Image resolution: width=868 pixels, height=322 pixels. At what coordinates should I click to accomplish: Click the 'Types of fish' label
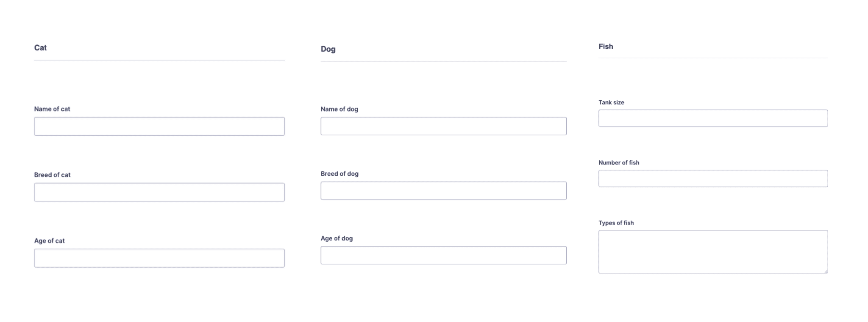point(616,223)
